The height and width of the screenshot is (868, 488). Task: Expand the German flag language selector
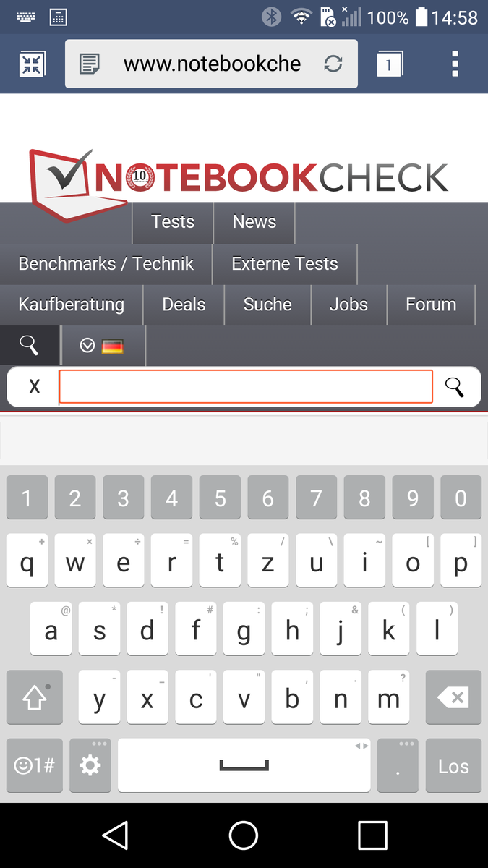coord(103,346)
